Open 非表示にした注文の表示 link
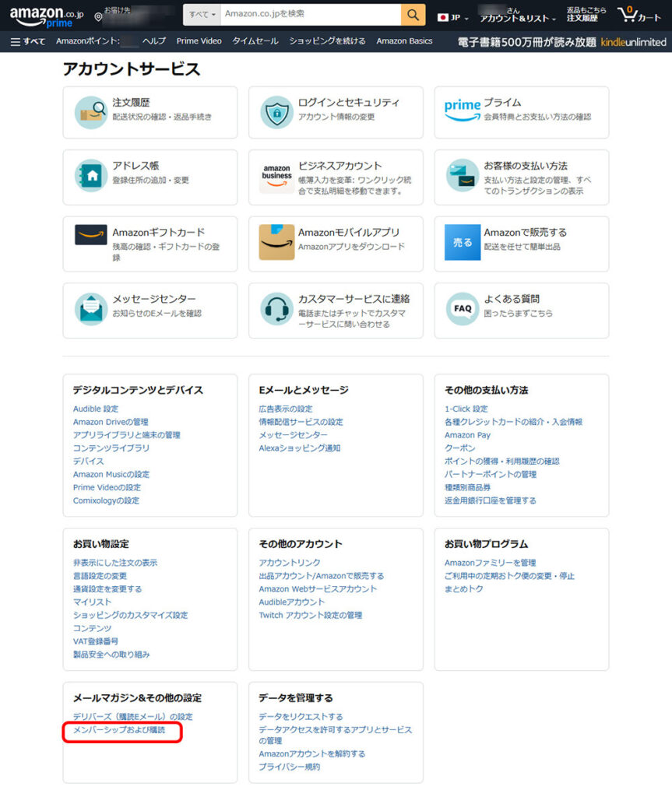 115,563
